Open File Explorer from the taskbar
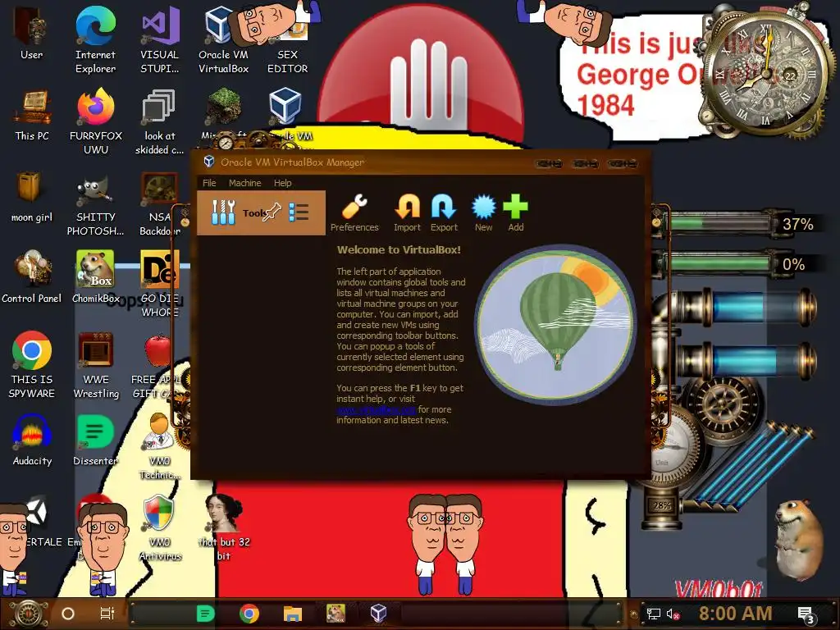Viewport: 840px width, 630px height. click(x=293, y=614)
